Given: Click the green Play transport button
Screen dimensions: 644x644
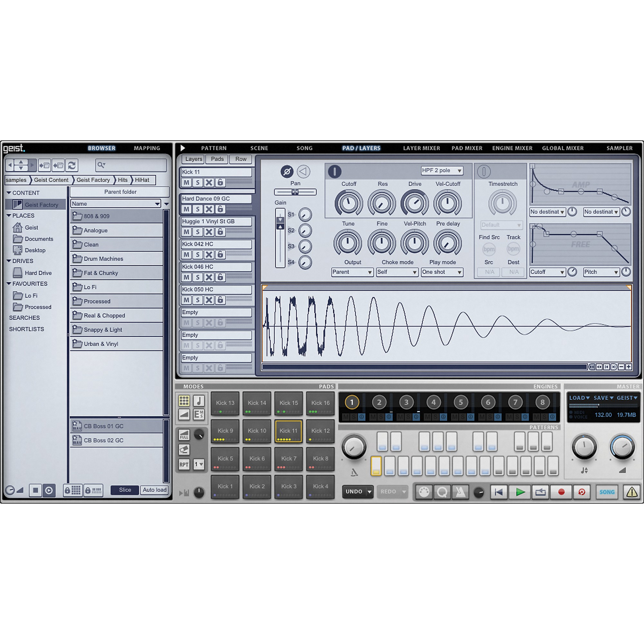Looking at the screenshot, I should click(x=520, y=492).
